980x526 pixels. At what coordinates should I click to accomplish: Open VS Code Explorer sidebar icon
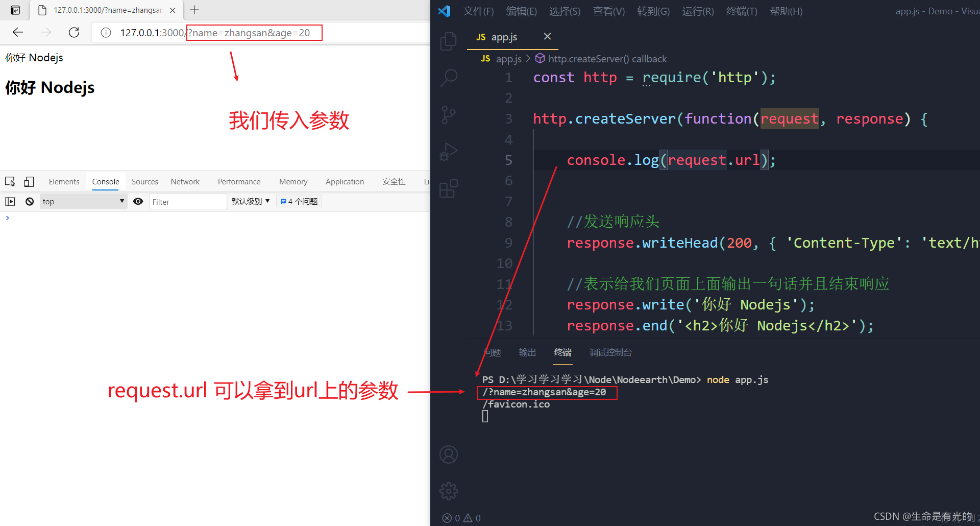point(448,41)
